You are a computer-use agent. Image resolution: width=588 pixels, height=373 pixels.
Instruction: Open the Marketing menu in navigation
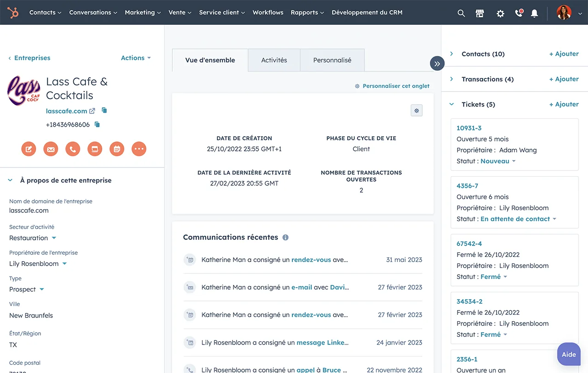(142, 12)
